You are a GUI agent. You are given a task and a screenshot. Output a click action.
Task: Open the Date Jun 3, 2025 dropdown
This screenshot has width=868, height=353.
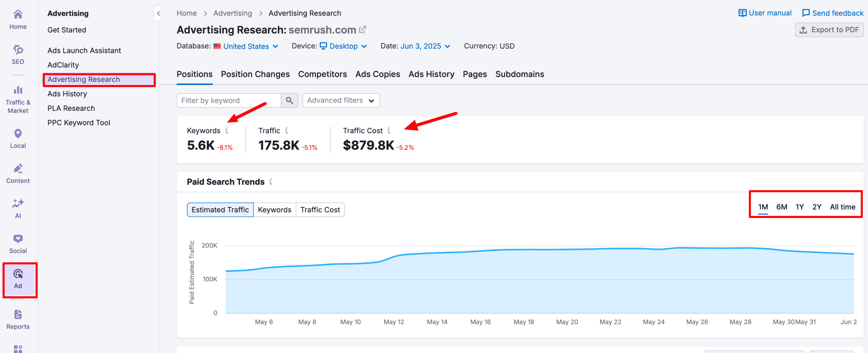coord(426,46)
